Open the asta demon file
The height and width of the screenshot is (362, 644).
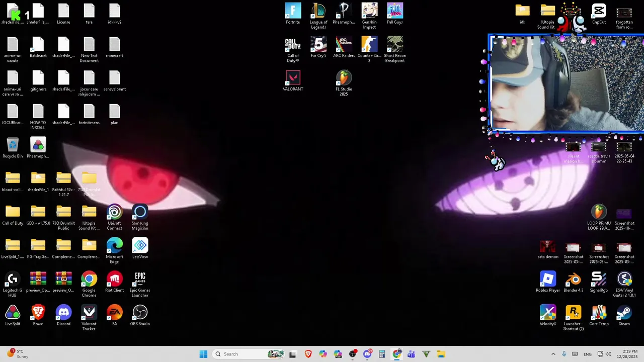coord(548,248)
